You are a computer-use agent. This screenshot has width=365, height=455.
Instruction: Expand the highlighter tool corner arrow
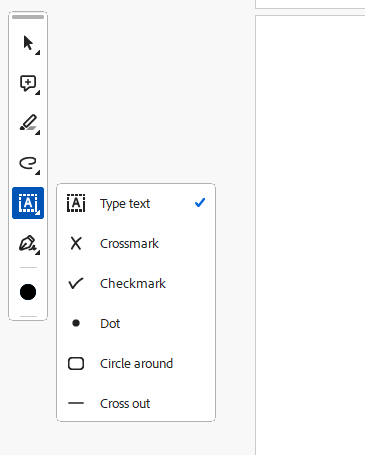38,133
